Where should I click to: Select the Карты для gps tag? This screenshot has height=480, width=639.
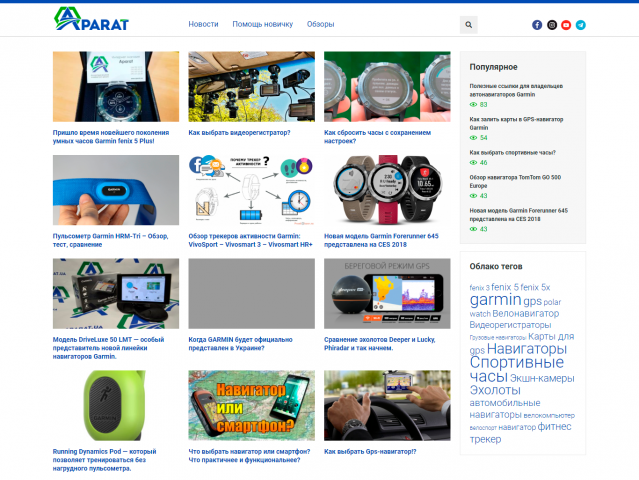(x=522, y=343)
